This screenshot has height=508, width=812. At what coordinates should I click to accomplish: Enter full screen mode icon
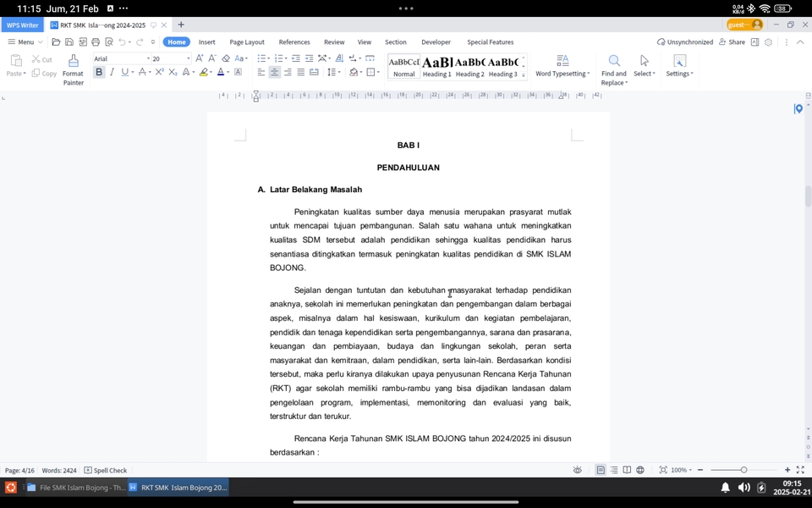(801, 470)
